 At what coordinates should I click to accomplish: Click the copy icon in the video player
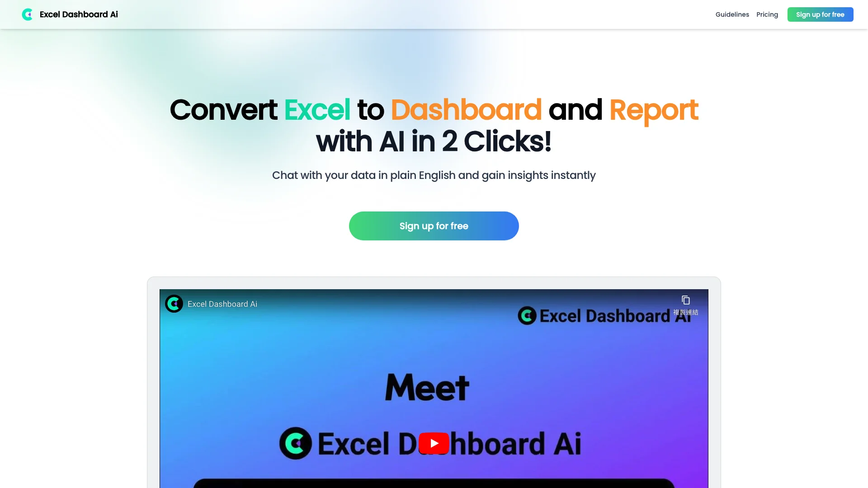[x=685, y=300]
